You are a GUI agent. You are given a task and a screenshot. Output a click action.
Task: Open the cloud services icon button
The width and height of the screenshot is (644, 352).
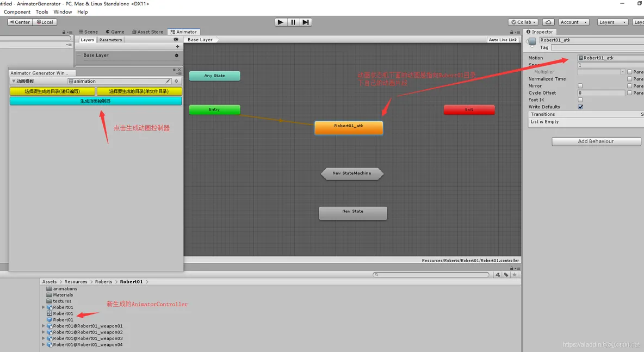pyautogui.click(x=548, y=22)
